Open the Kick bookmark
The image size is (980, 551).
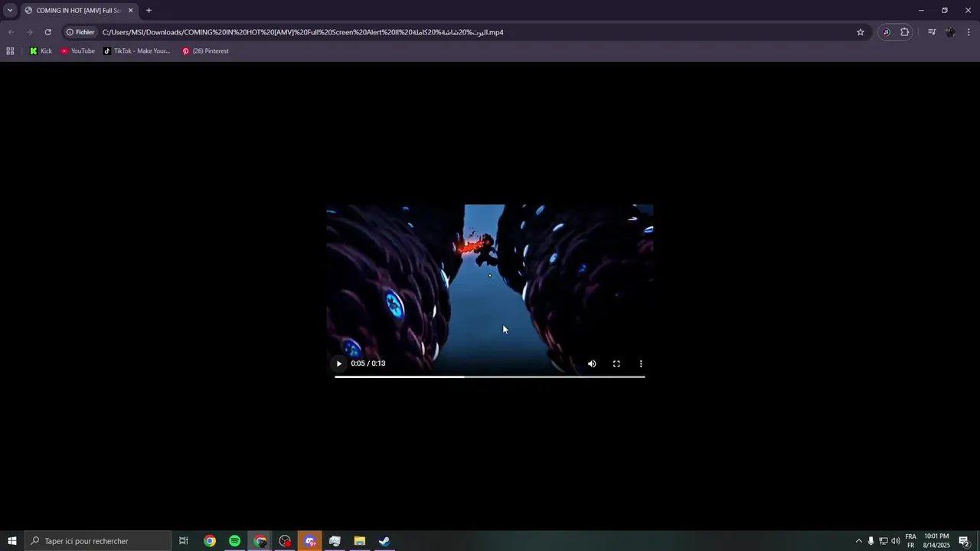(x=41, y=51)
